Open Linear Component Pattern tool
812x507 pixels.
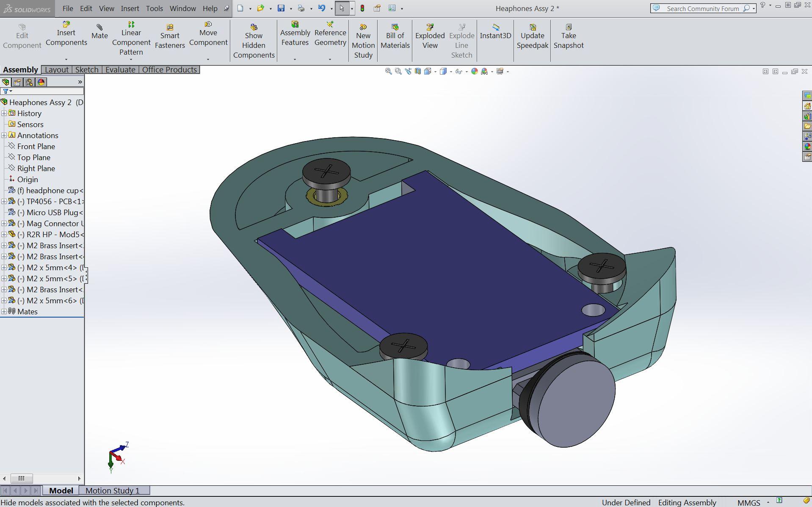coord(131,39)
